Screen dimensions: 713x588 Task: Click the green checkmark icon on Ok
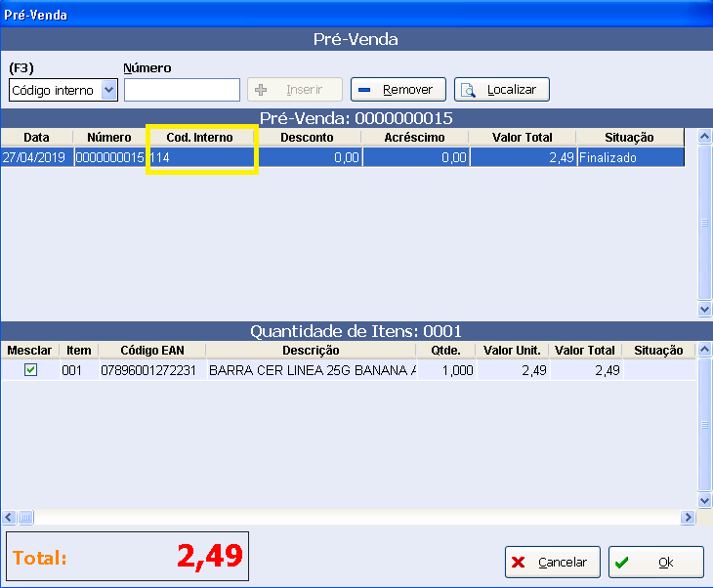(622, 563)
